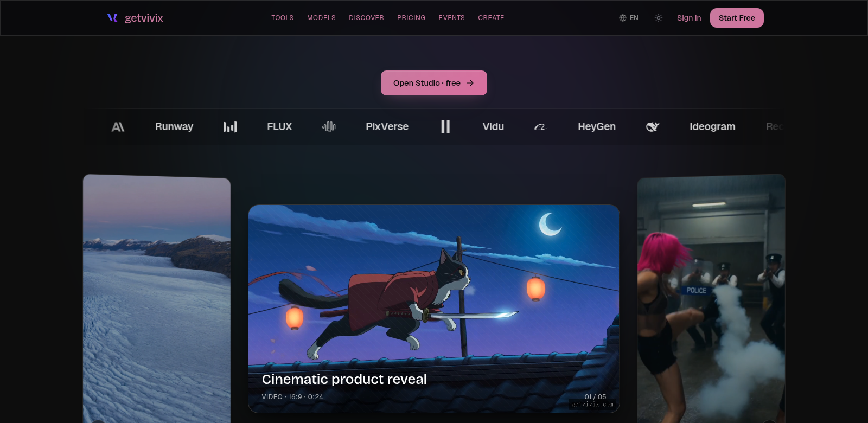Open the getvivix home text link
Image resolution: width=868 pixels, height=423 pixels.
tap(144, 18)
